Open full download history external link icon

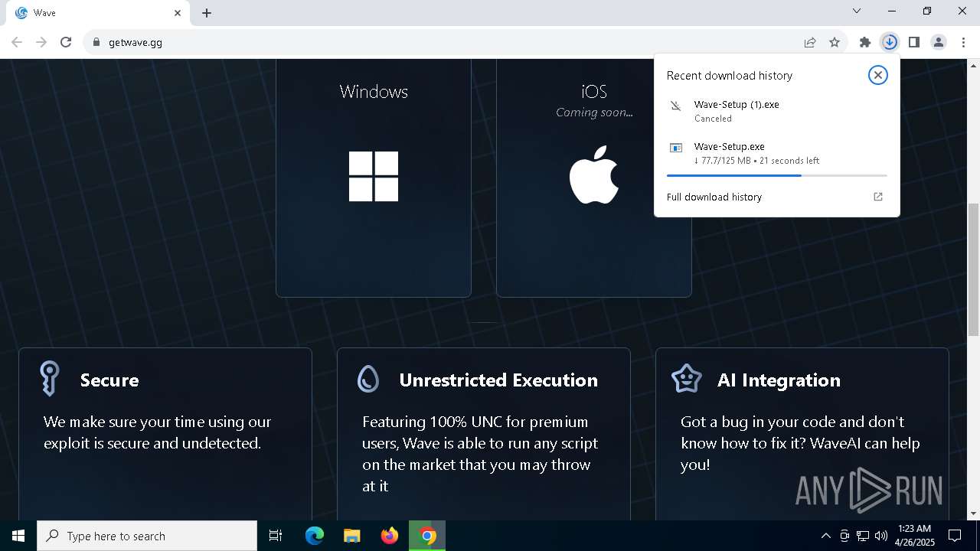[878, 197]
